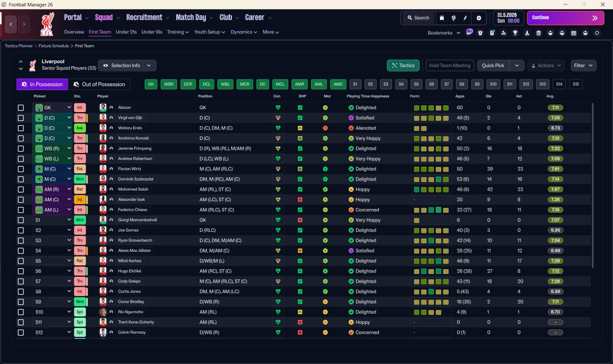Open the S1 picked slot dropdown for Mamardashvili

click(x=53, y=220)
